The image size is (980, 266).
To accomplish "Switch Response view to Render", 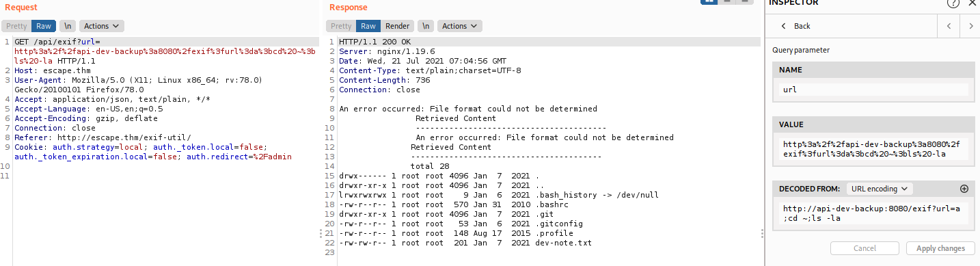I will tap(398, 26).
